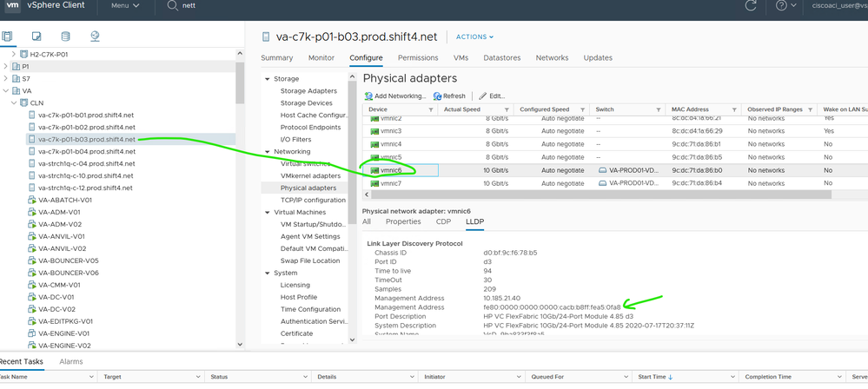Click the Add Networking toolbar icon
868x389 pixels.
[x=368, y=96]
